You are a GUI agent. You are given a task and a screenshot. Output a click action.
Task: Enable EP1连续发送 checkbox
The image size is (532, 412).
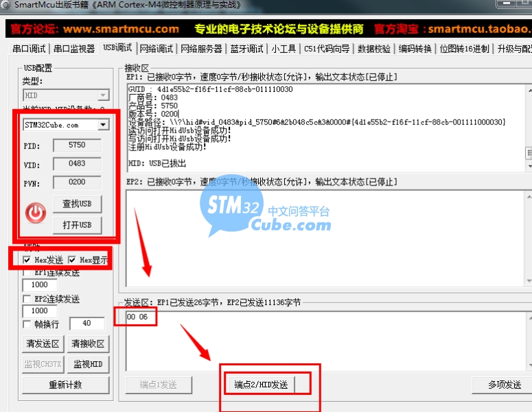click(27, 273)
